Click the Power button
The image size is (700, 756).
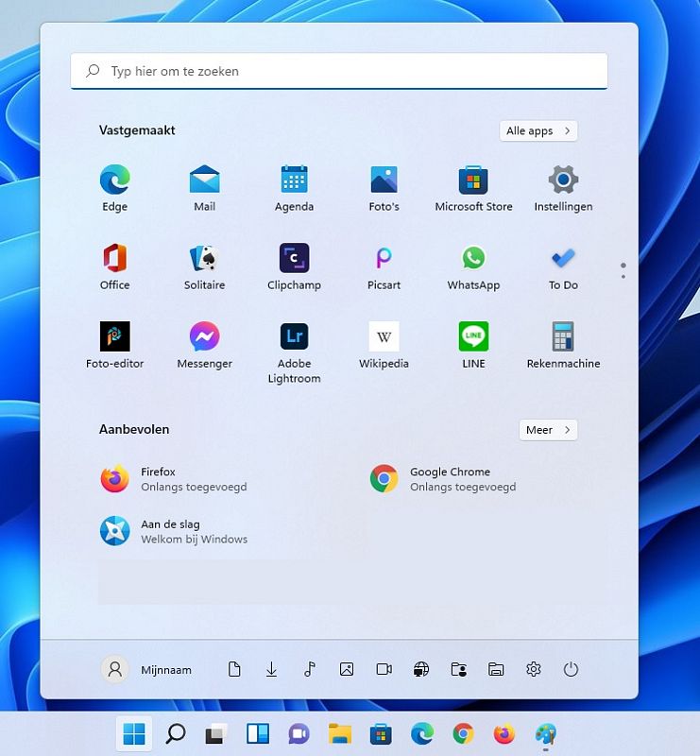tap(571, 669)
